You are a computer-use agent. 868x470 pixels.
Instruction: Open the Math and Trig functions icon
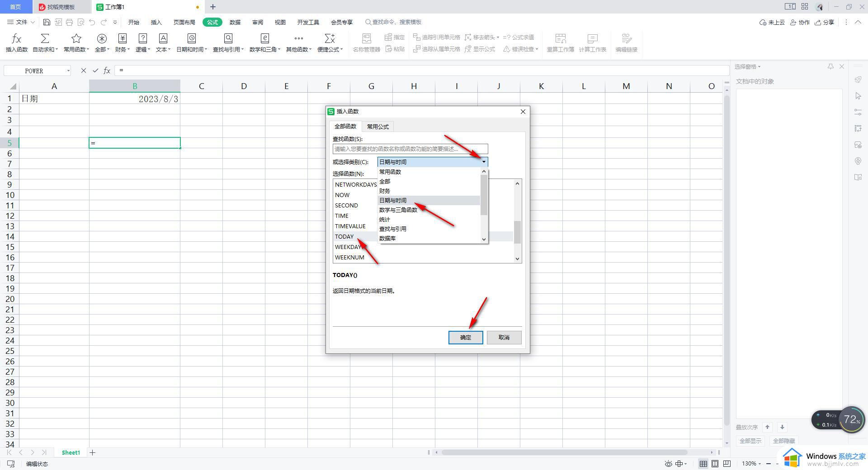265,38
